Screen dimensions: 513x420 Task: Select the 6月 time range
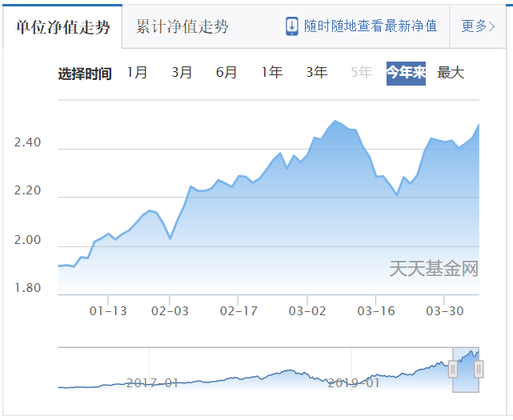pyautogui.click(x=226, y=72)
